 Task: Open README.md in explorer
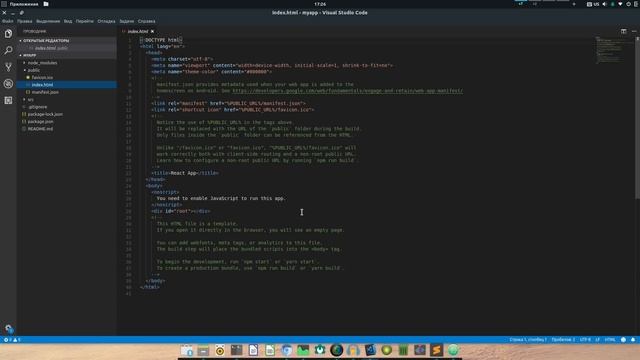[67, 129]
